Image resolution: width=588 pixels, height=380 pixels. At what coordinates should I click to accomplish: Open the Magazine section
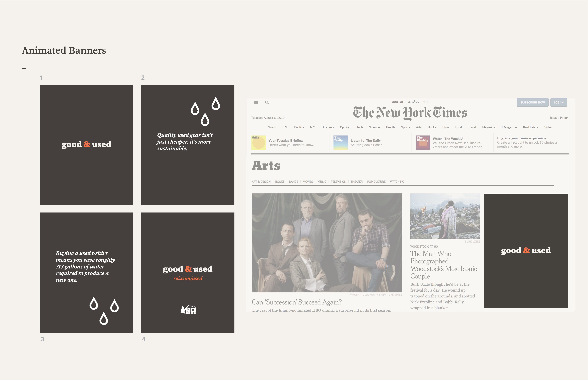pyautogui.click(x=489, y=127)
